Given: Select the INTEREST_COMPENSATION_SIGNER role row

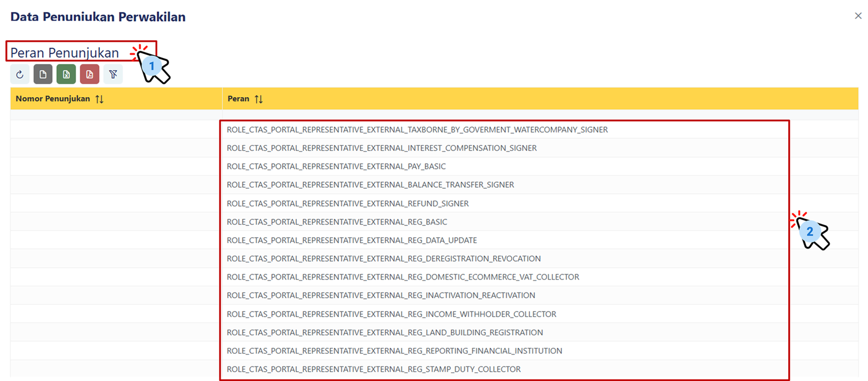Looking at the screenshot, I should [381, 148].
